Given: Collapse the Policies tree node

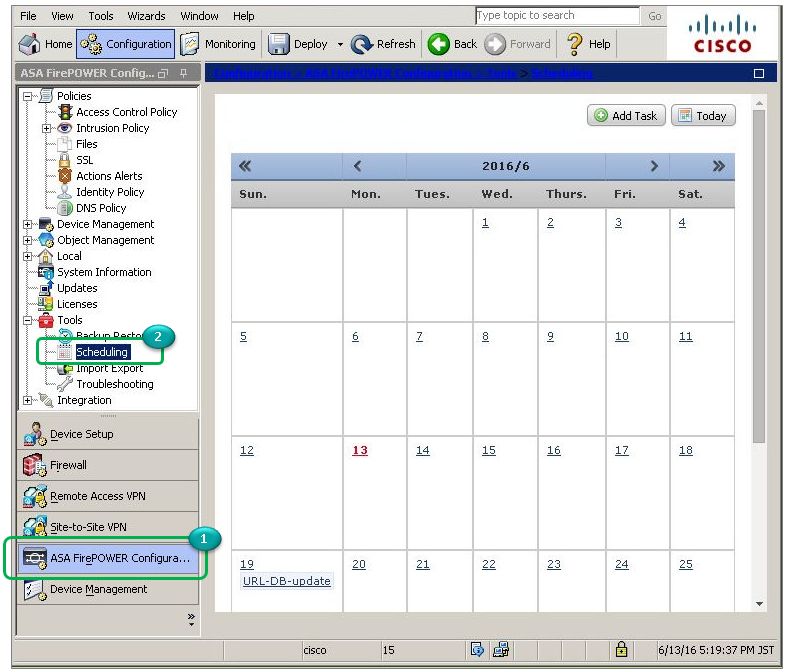Looking at the screenshot, I should (x=28, y=96).
